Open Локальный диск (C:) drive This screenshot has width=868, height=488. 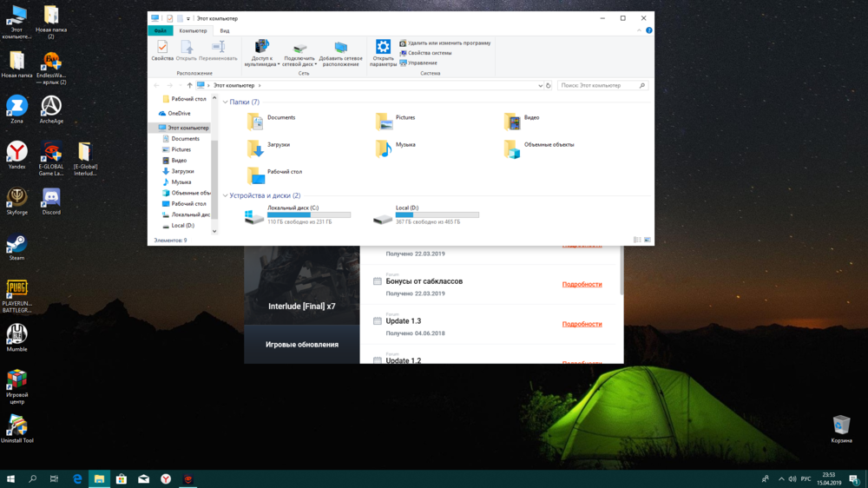255,214
